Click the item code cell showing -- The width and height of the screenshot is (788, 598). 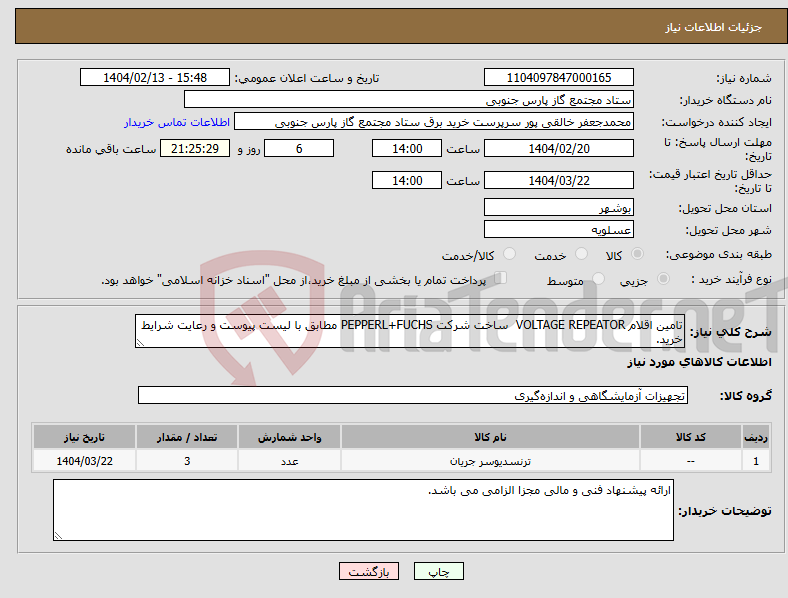(691, 461)
